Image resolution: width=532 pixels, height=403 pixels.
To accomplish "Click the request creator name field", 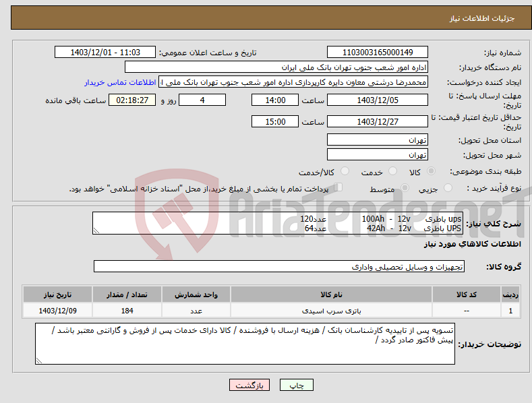I will (x=293, y=82).
